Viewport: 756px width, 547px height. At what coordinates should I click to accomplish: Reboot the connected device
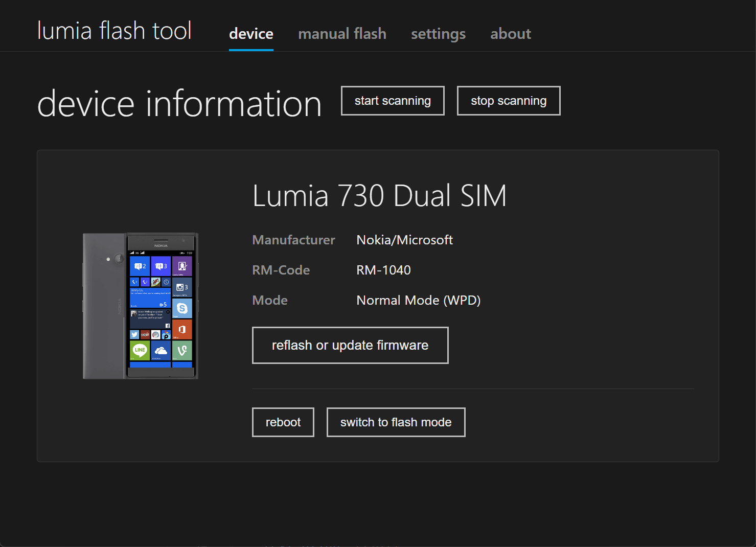pos(283,422)
